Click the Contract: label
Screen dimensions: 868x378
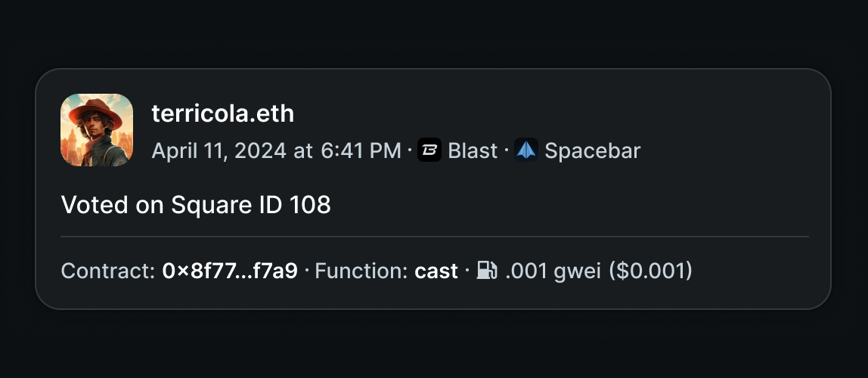click(109, 271)
